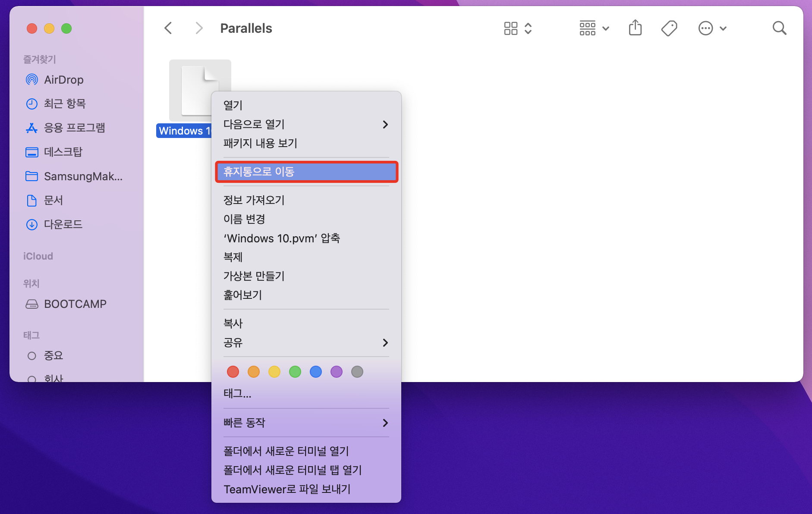Switch to icon view in the toolbar
Image resolution: width=812 pixels, height=514 pixels.
click(511, 28)
